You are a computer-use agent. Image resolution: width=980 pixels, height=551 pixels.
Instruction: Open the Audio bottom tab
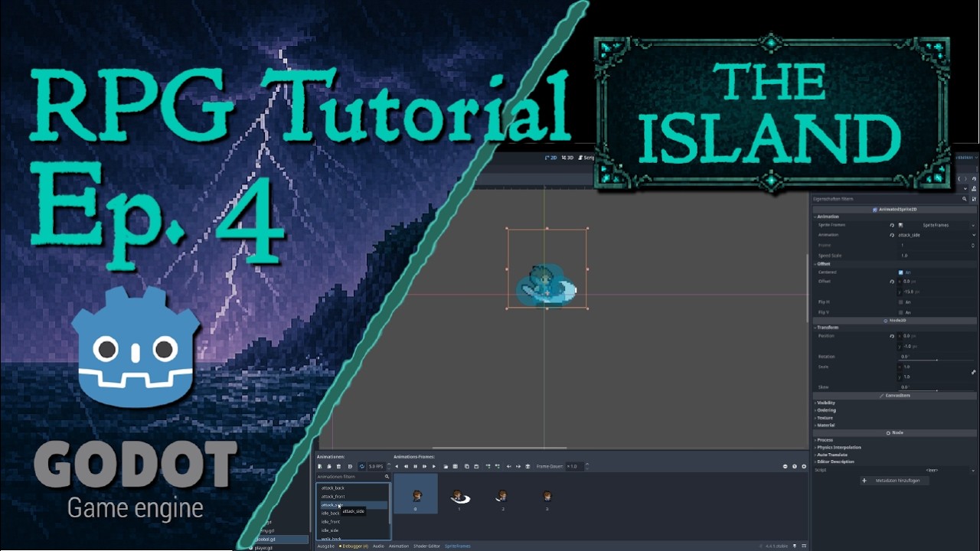pyautogui.click(x=378, y=546)
